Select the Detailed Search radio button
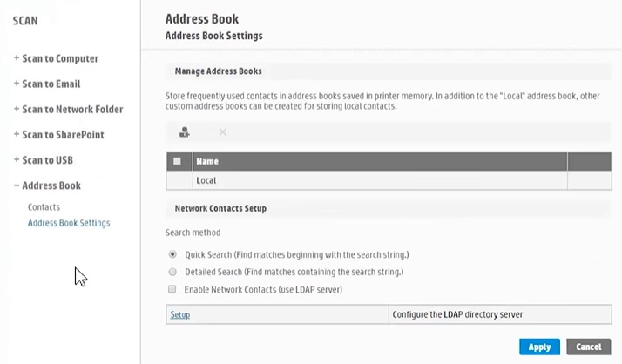 coord(172,272)
